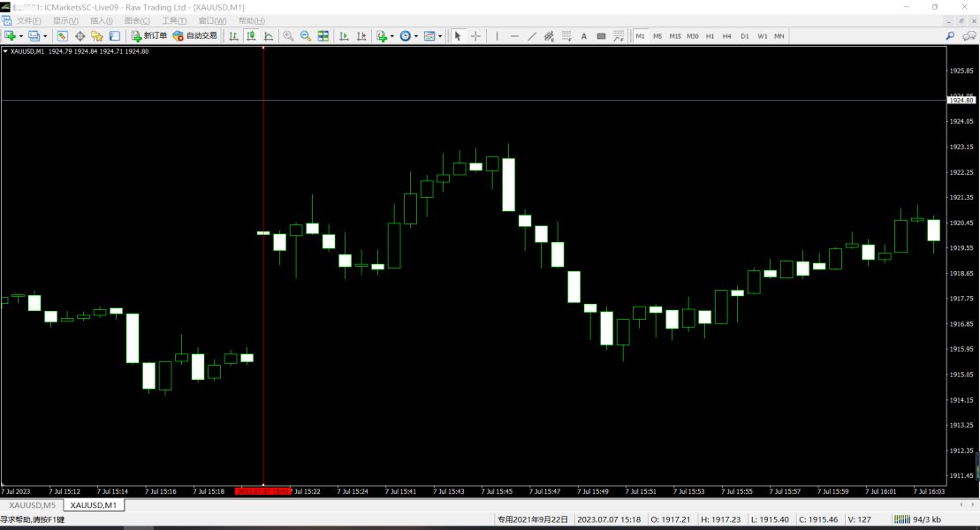980x530 pixels.
Task: Open the 显示(V) menu
Action: 65,20
